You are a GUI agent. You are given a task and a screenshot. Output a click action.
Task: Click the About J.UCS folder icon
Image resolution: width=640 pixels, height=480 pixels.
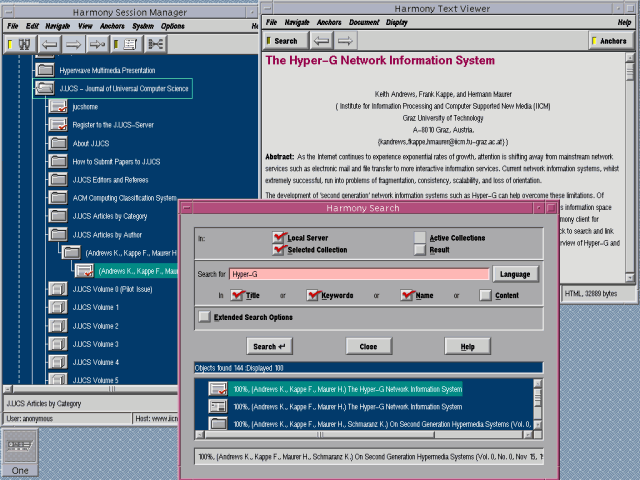click(58, 143)
